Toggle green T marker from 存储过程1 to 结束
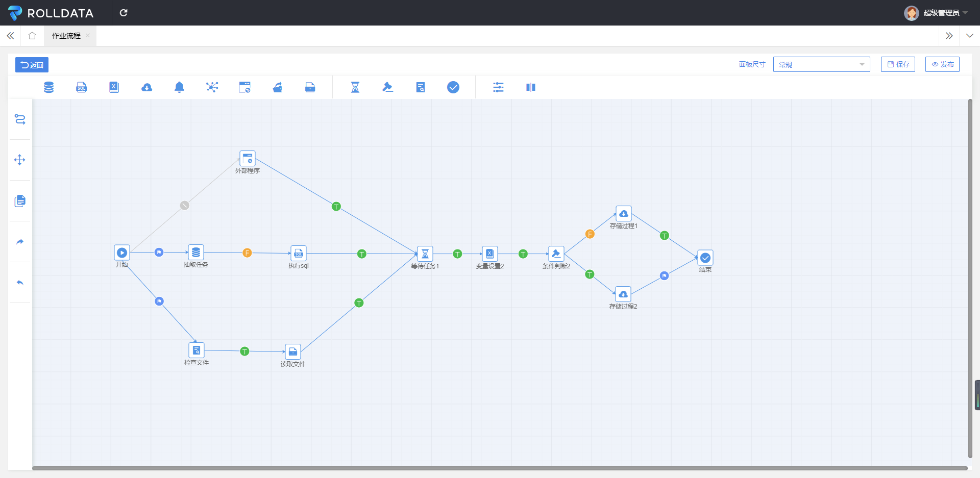Screen dimensions: 980x478 pyautogui.click(x=665, y=236)
